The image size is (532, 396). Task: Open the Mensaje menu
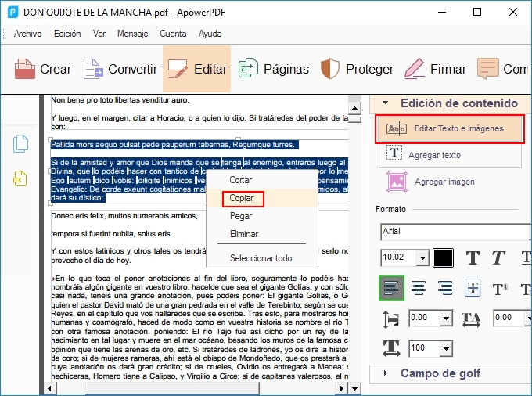(x=133, y=34)
